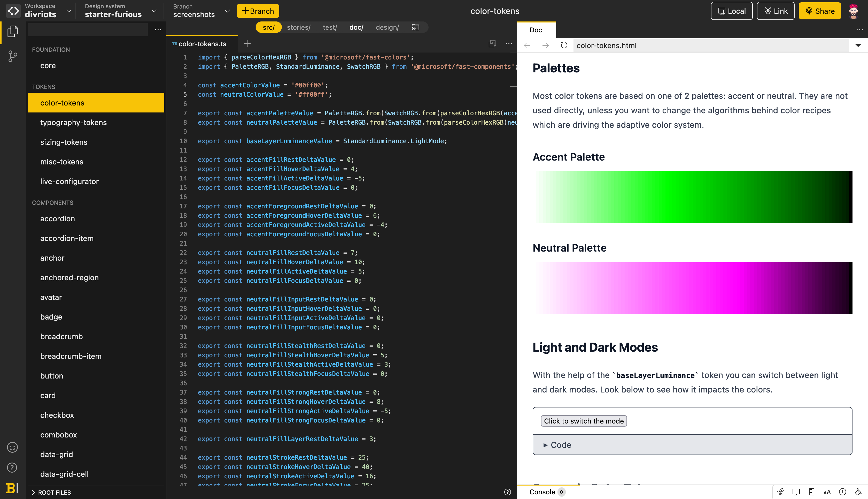The width and height of the screenshot is (868, 499).
Task: Toggle the src/ folder filter
Action: coord(268,27)
